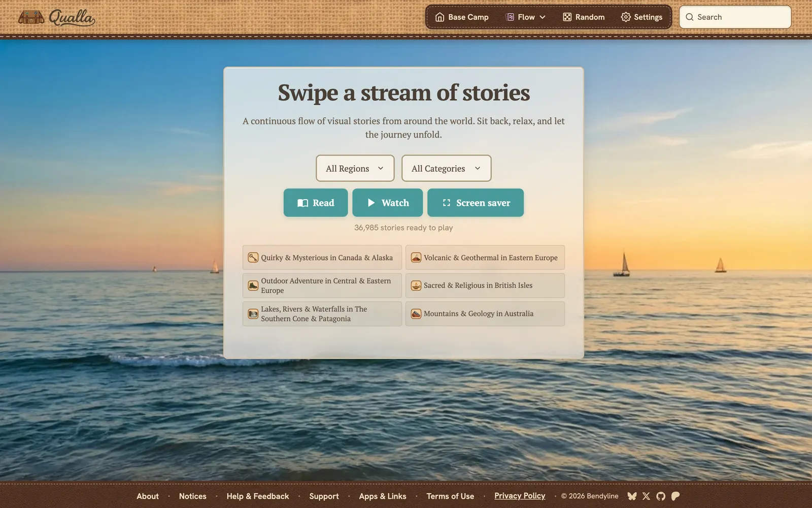812x508 pixels.
Task: Focus the Search input field
Action: tap(735, 17)
